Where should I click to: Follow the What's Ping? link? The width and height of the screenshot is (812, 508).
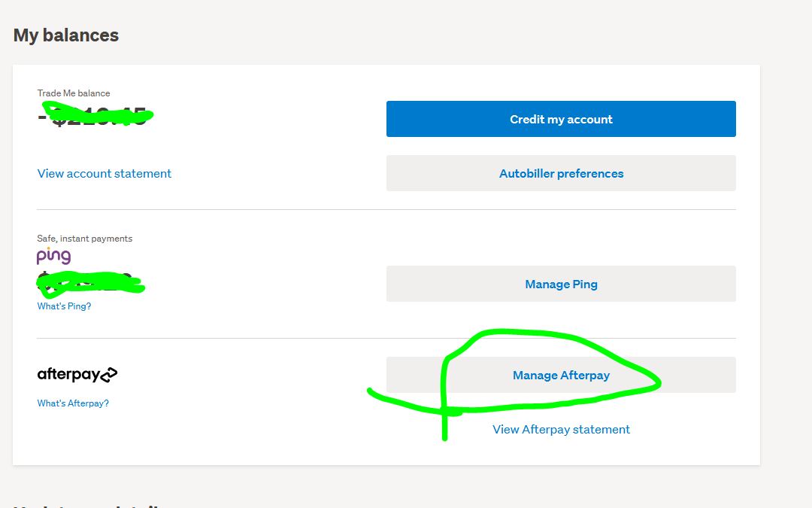(64, 306)
